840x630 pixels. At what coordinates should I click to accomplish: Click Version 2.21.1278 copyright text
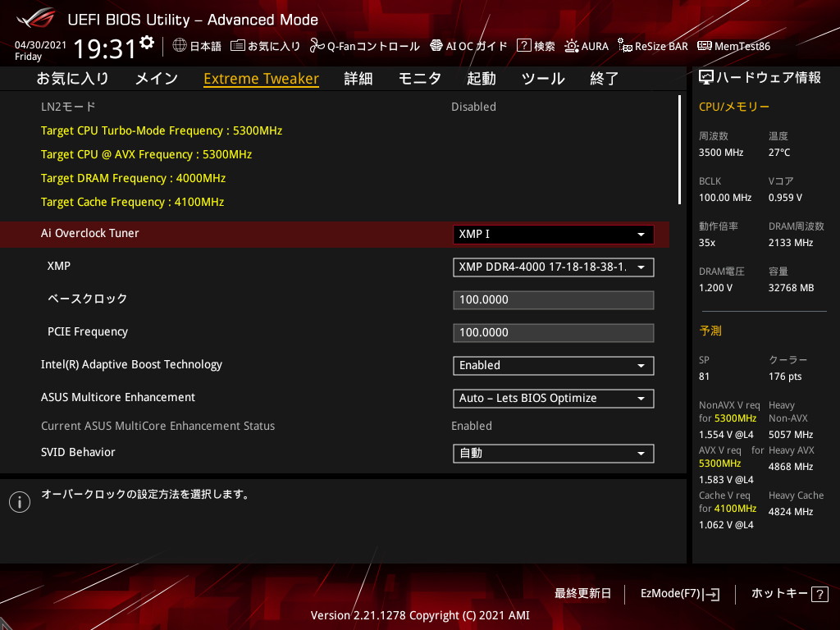coord(420,615)
